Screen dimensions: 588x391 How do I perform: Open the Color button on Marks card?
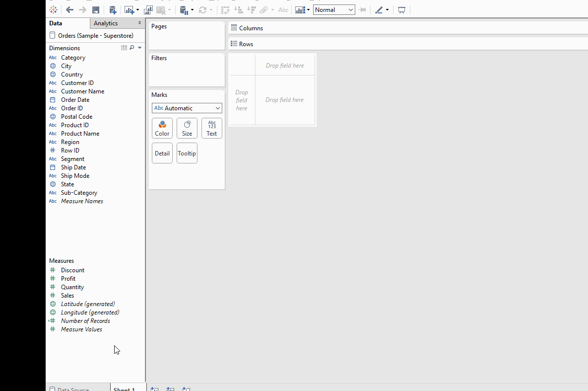pos(162,128)
